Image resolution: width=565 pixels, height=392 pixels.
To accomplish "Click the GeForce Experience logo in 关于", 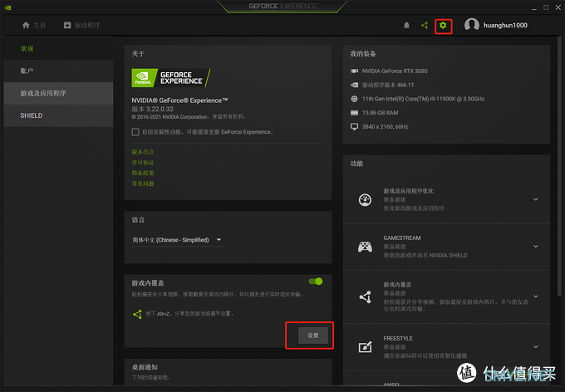I will pos(171,78).
